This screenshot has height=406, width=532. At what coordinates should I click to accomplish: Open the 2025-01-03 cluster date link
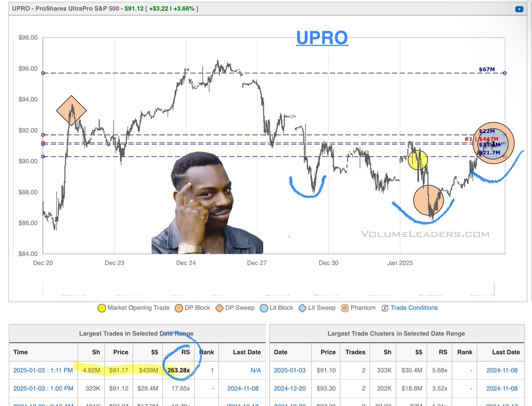point(290,370)
